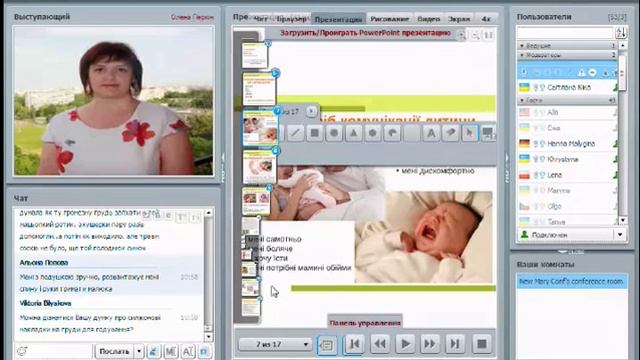Click the sort users A-Z icon
The height and width of the screenshot is (360, 640).
point(620,33)
